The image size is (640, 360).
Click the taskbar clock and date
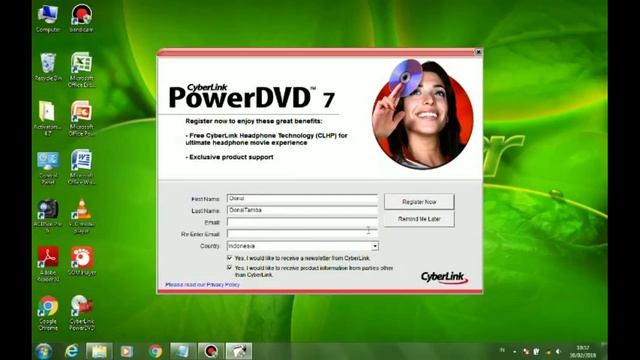tap(582, 351)
